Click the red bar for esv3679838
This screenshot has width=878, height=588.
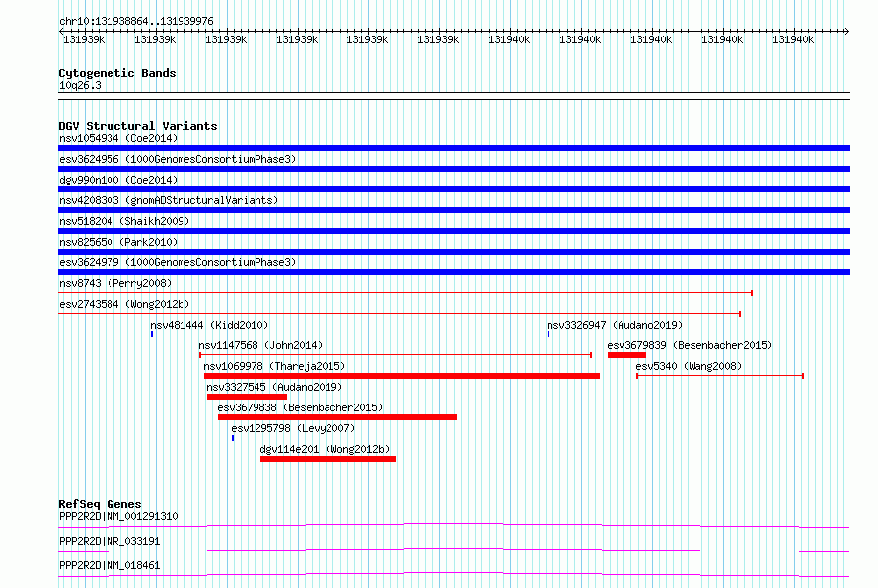tap(337, 417)
